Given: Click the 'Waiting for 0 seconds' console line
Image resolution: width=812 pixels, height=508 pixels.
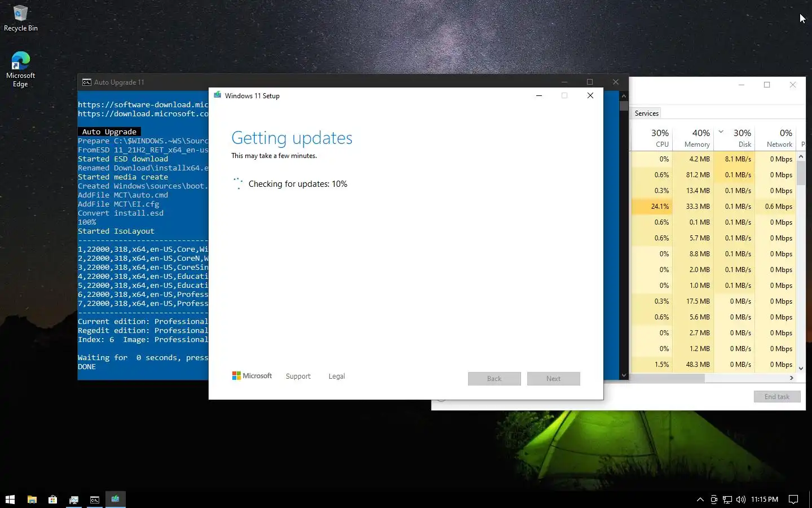Looking at the screenshot, I should pos(143,358).
